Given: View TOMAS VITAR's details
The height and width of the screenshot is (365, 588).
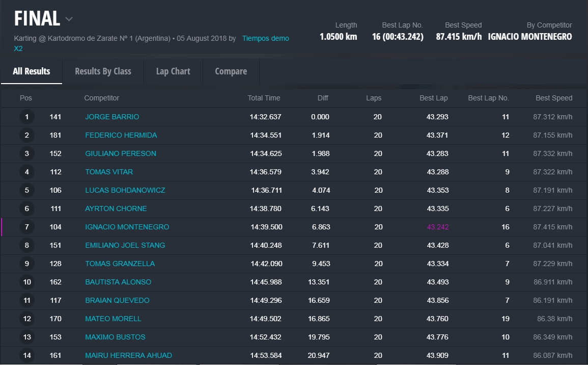Looking at the screenshot, I should pyautogui.click(x=109, y=172).
